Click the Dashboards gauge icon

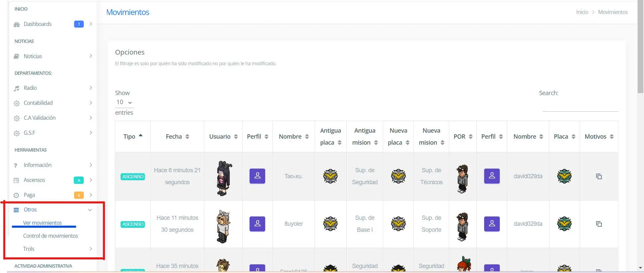click(x=17, y=25)
